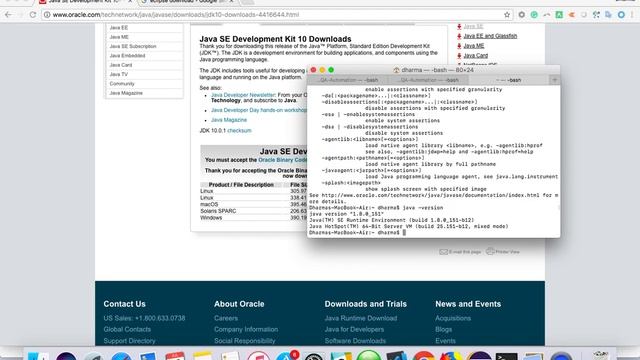Click the gray gear extension icon

[522, 15]
